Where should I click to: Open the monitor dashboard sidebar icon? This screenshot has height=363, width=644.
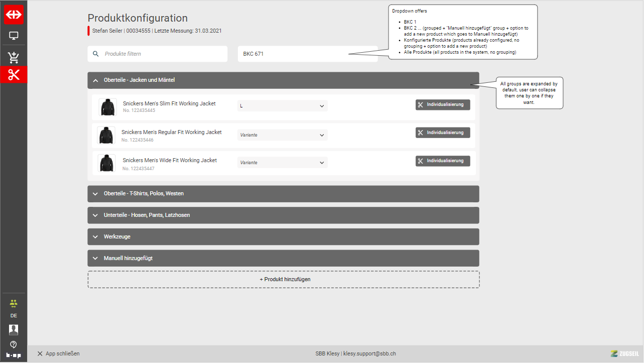pyautogui.click(x=14, y=36)
